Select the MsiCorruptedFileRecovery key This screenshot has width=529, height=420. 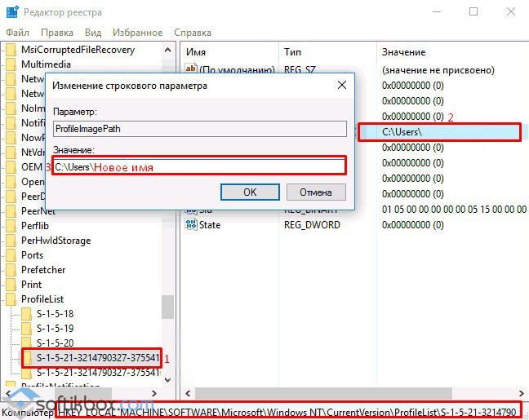pyautogui.click(x=78, y=50)
